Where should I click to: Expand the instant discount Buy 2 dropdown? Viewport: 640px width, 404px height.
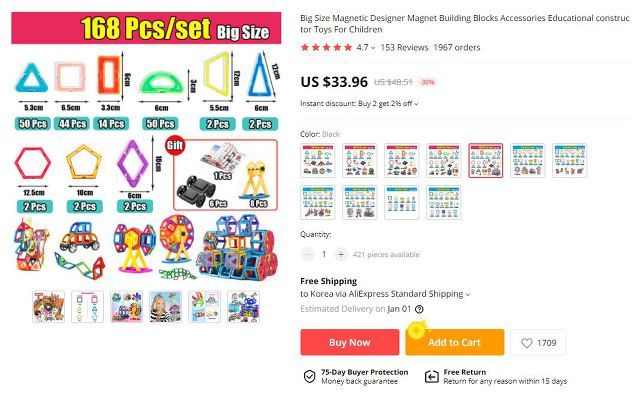coord(416,104)
